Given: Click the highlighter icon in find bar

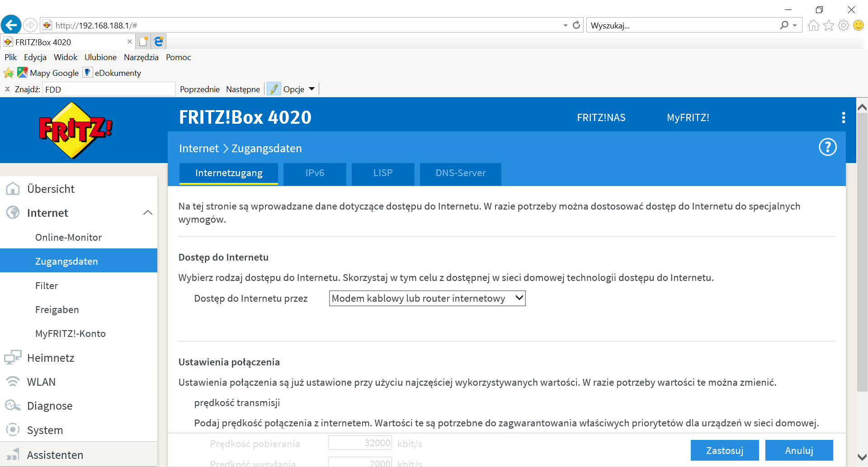Looking at the screenshot, I should [274, 89].
